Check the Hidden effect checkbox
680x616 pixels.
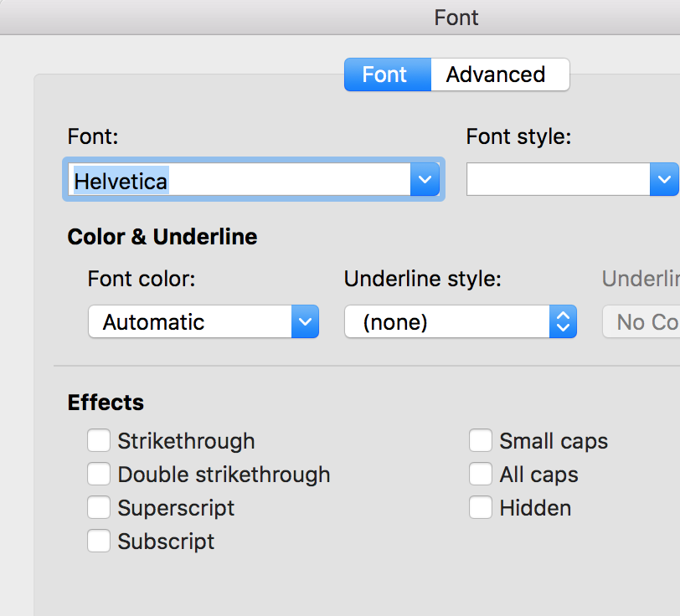point(481,508)
